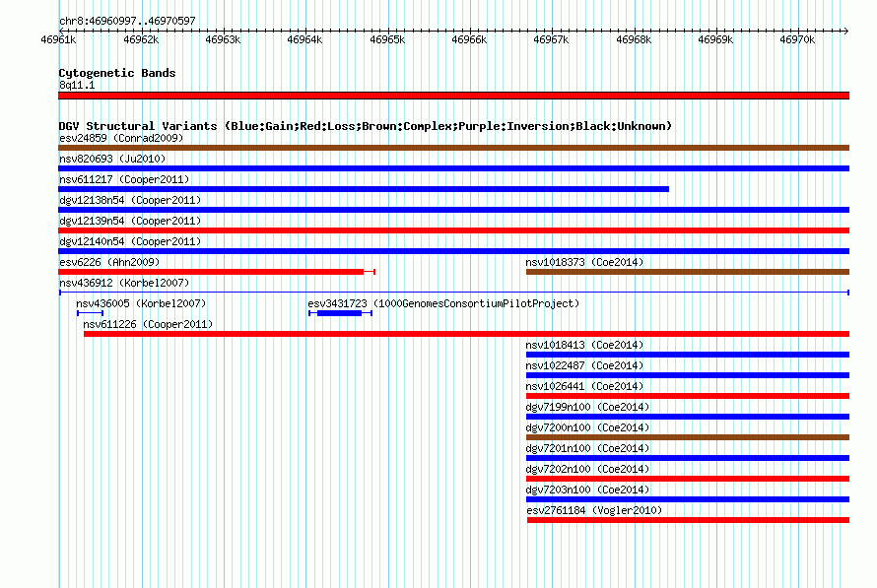Open variant dgv7201n100 (Coe2014) label
Screen dimensions: 877x588
tap(587, 448)
